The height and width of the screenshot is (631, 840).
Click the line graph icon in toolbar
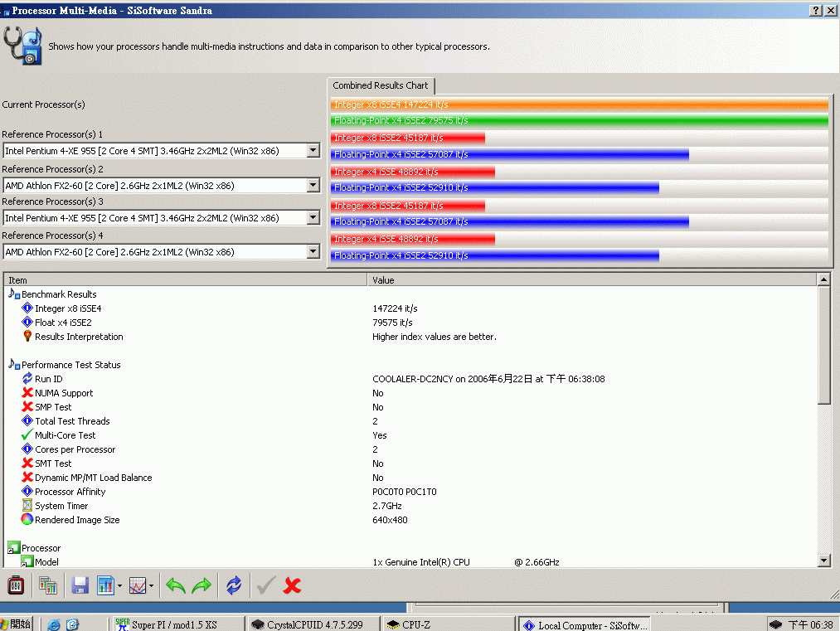[138, 585]
